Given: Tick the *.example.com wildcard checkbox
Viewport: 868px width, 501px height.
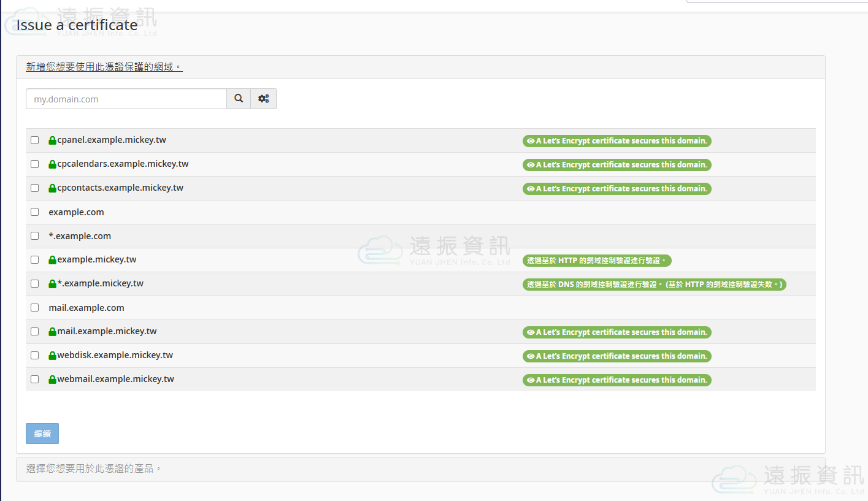Looking at the screenshot, I should (35, 236).
